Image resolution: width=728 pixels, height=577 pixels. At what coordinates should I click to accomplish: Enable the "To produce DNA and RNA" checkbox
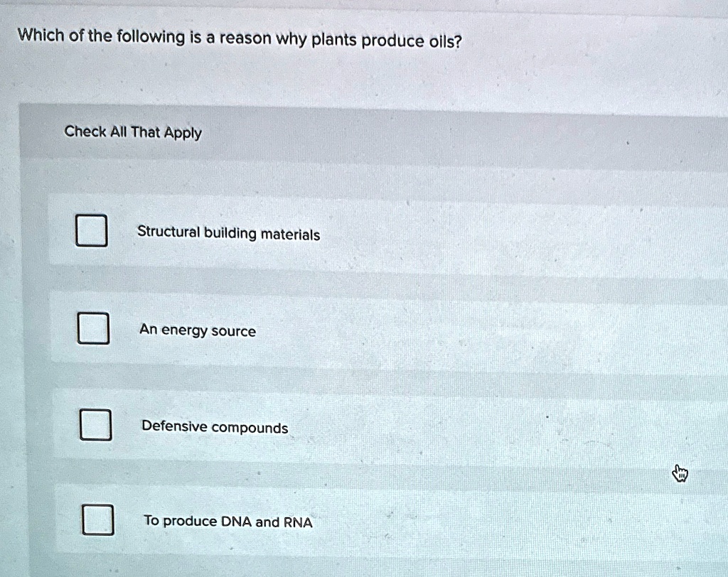point(98,520)
